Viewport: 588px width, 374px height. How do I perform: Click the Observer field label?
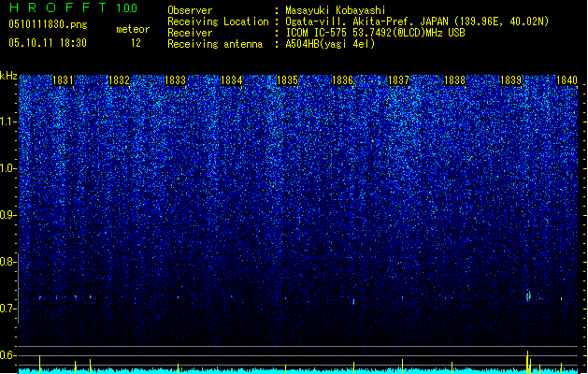(190, 10)
